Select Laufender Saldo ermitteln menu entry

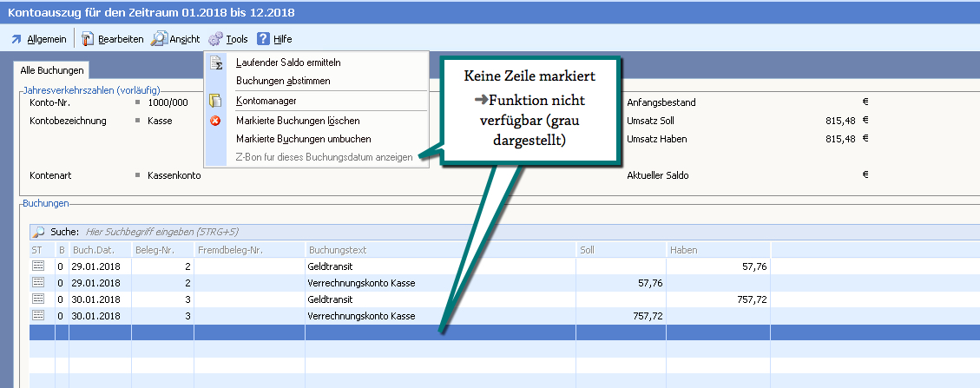tap(288, 62)
